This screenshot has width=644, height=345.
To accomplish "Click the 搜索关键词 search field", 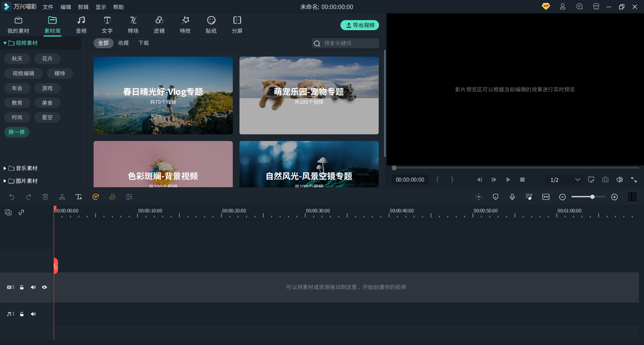I will (349, 43).
